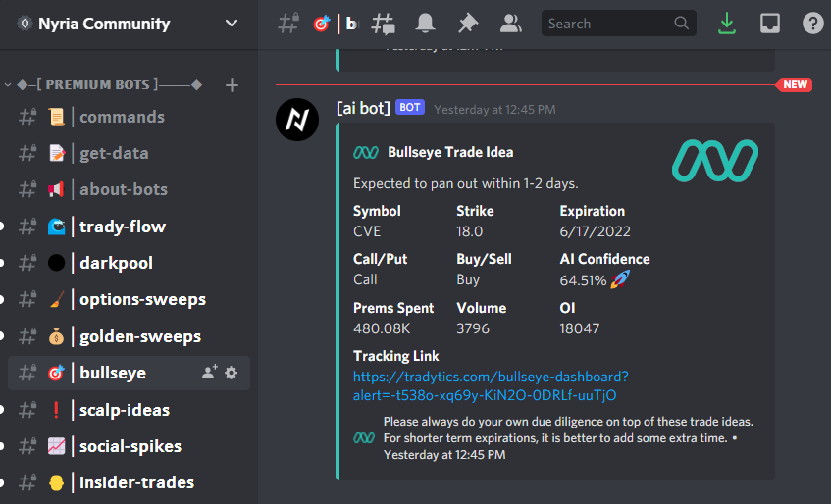Open the social-spikes channel

click(x=129, y=446)
